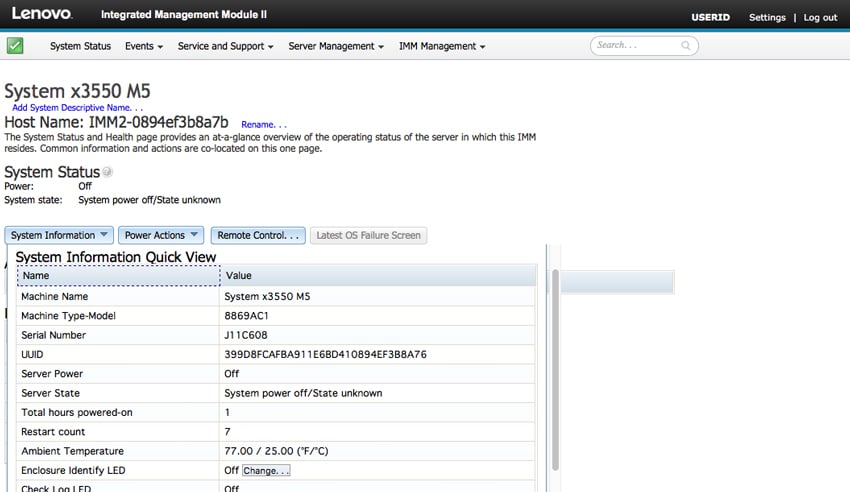
Task: Click the Server State value text
Action: point(303,393)
